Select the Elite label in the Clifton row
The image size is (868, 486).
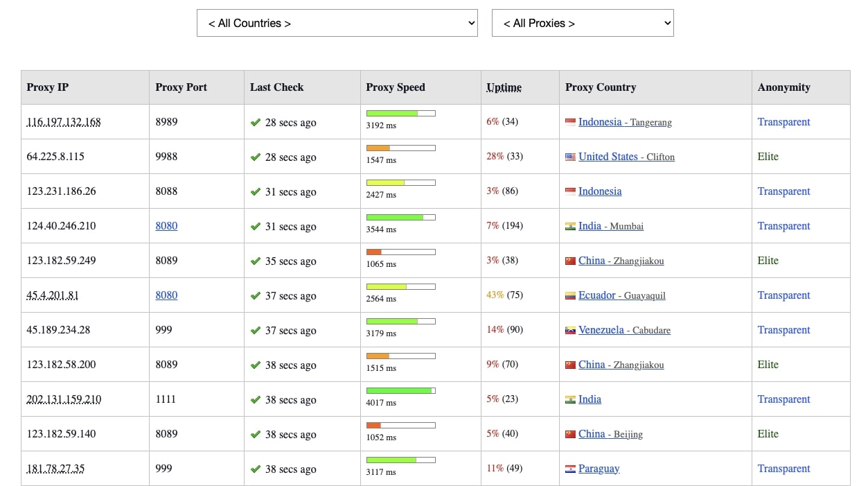tap(768, 156)
